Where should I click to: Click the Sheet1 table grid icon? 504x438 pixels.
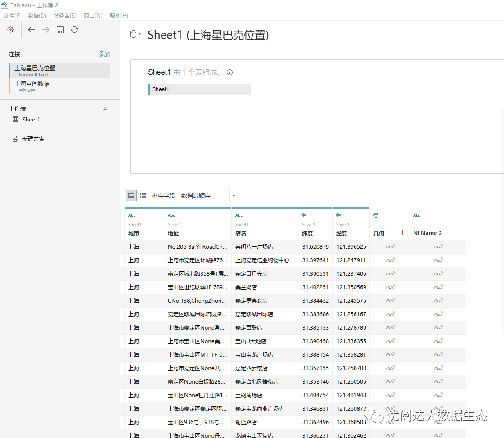point(15,120)
